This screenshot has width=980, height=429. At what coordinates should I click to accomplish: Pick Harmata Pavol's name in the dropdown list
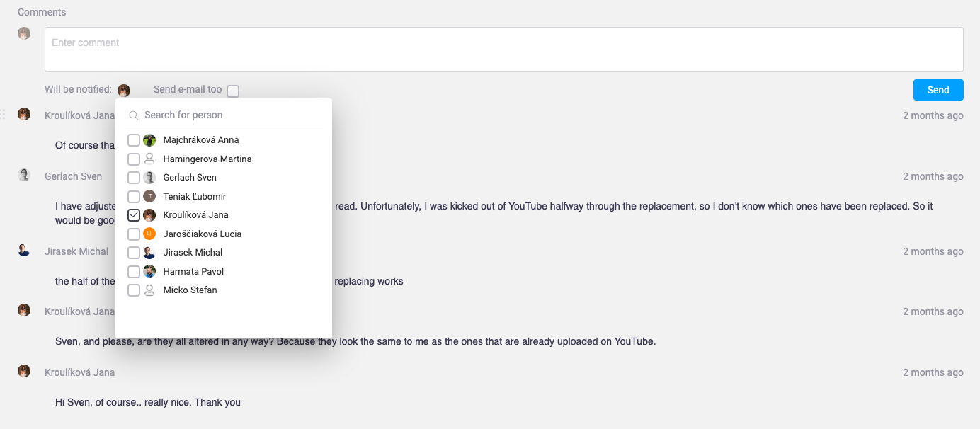pyautogui.click(x=193, y=271)
